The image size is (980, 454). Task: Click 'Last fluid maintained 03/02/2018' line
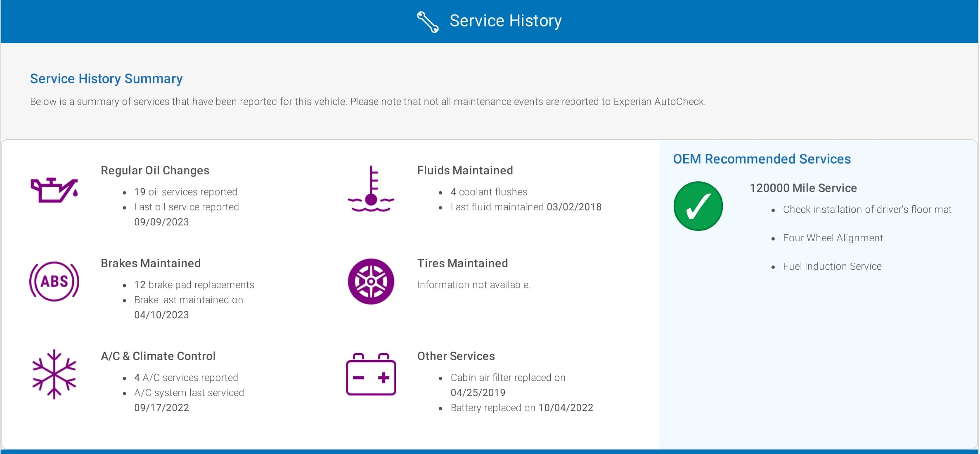tap(526, 207)
